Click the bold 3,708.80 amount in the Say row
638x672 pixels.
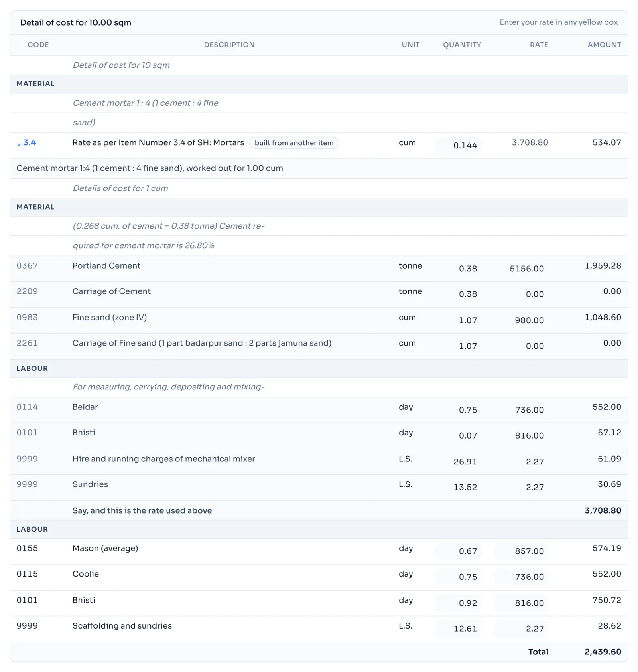(x=603, y=511)
